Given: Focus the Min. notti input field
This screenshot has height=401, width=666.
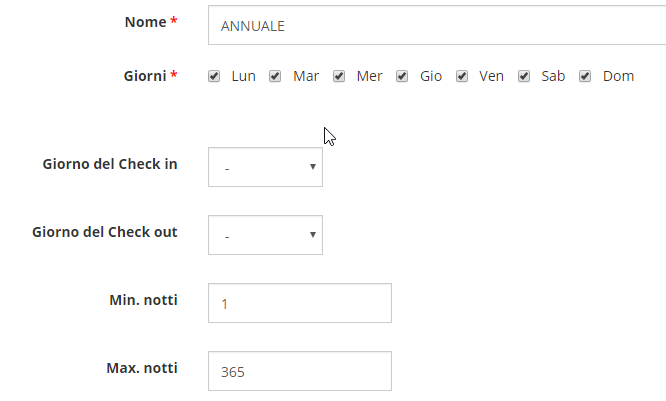Looking at the screenshot, I should 299,303.
